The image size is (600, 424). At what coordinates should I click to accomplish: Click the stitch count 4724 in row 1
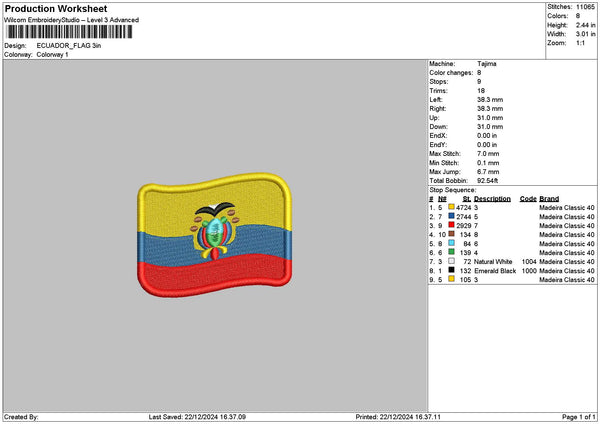click(463, 208)
